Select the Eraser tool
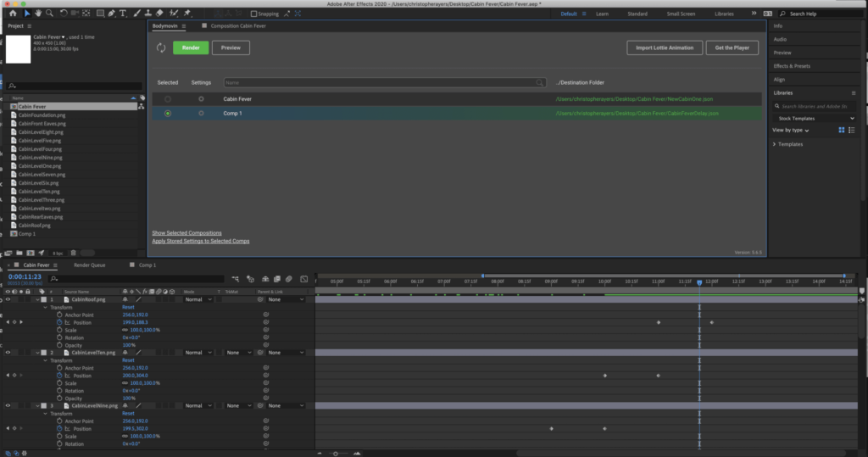This screenshot has width=868, height=457. pyautogui.click(x=159, y=14)
